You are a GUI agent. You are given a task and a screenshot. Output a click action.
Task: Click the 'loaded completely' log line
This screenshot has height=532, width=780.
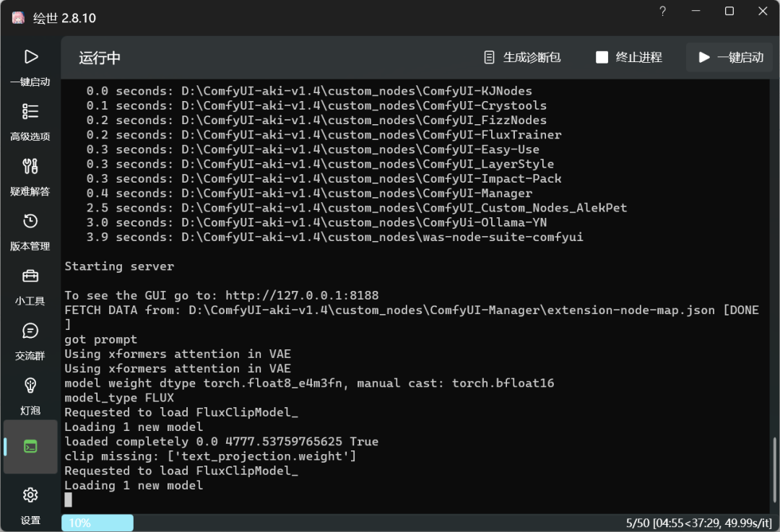pyautogui.click(x=222, y=442)
